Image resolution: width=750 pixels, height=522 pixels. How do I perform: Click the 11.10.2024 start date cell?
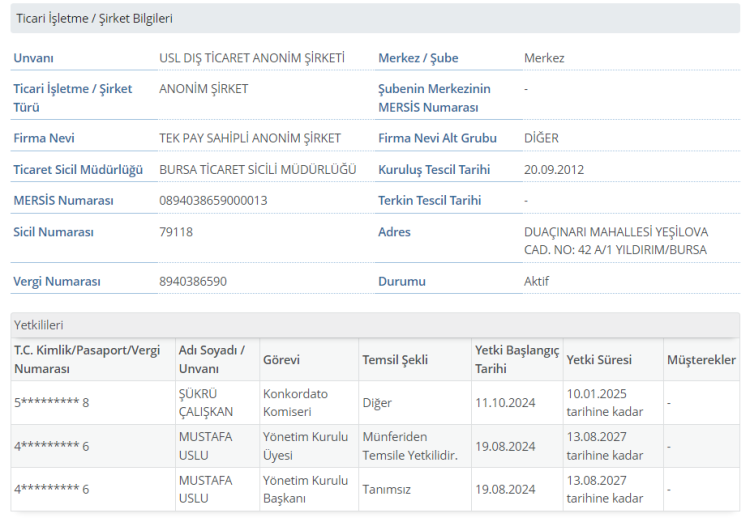(506, 403)
